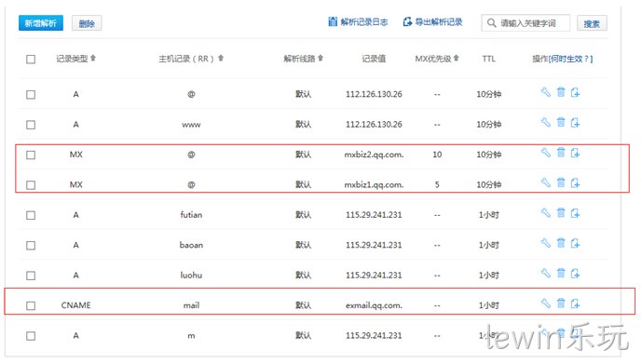Open the 导出解析记录 link

432,22
